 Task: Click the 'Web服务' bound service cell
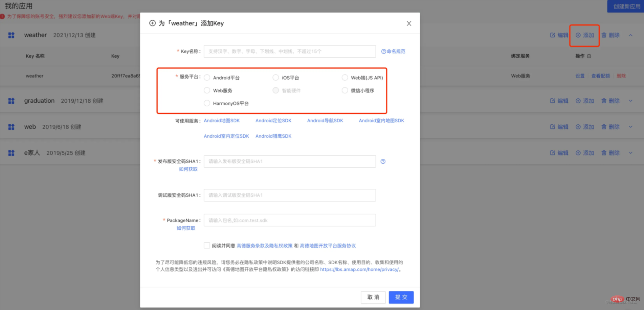pos(520,76)
